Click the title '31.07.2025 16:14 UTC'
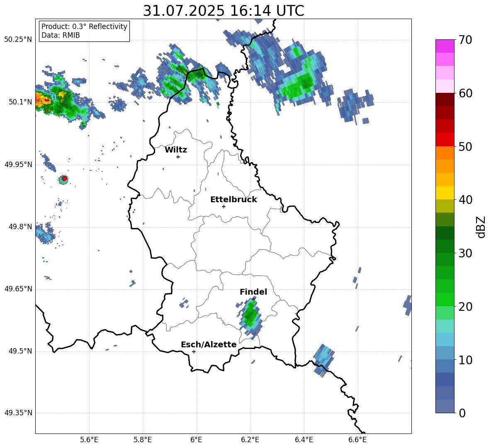Screen dimensions: 491x448 click(224, 11)
